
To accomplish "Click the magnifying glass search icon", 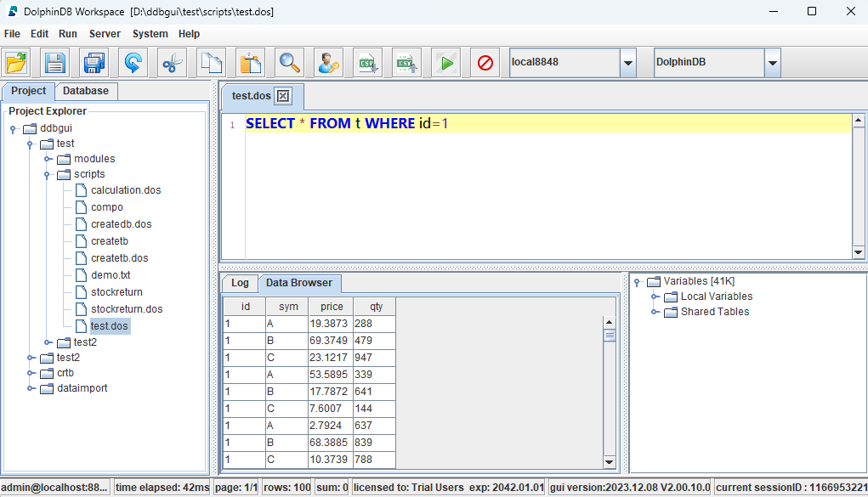I will [290, 63].
